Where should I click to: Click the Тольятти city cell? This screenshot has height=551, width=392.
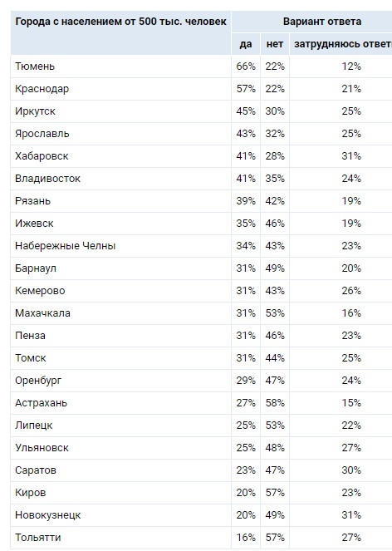pos(120,538)
